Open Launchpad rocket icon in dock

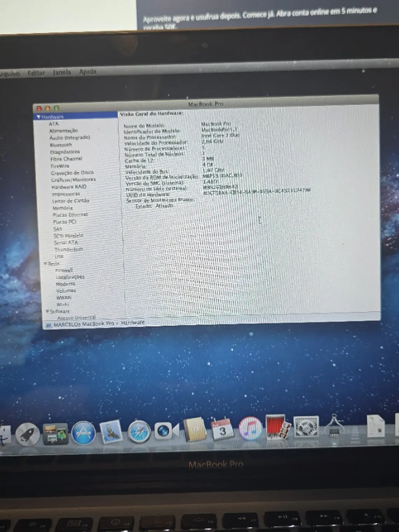click(x=27, y=434)
